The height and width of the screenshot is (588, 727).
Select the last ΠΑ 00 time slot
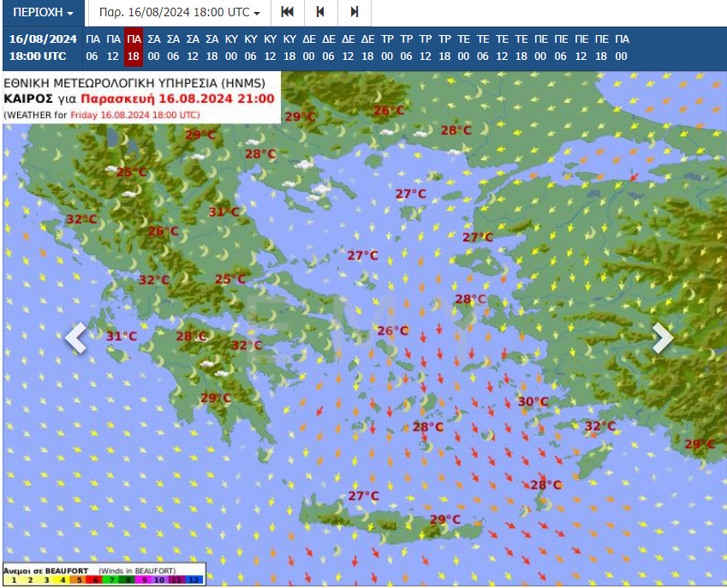(621, 47)
